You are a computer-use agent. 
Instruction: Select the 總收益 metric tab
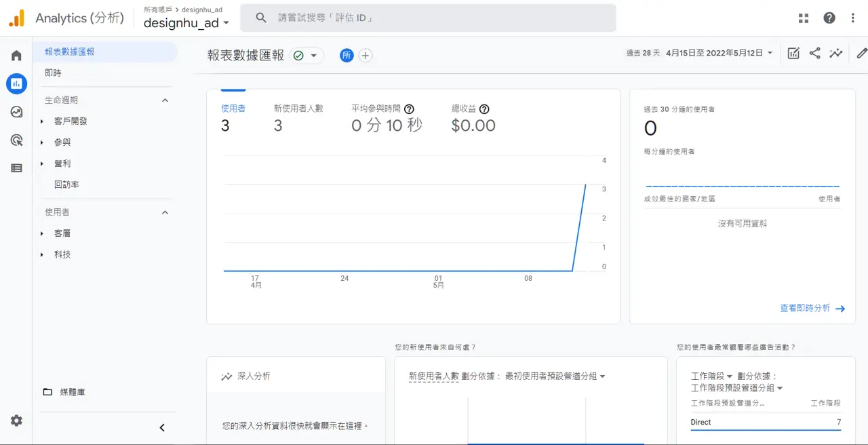pos(473,117)
